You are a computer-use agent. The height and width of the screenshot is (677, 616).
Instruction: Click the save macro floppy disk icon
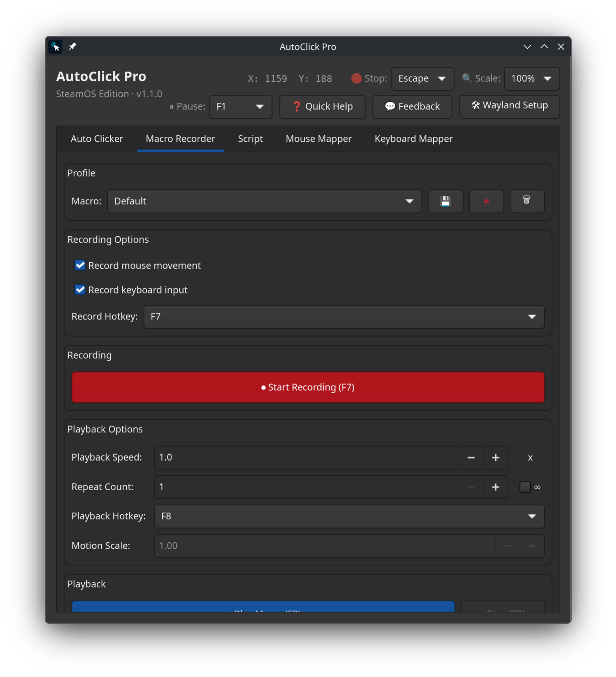pyautogui.click(x=445, y=201)
